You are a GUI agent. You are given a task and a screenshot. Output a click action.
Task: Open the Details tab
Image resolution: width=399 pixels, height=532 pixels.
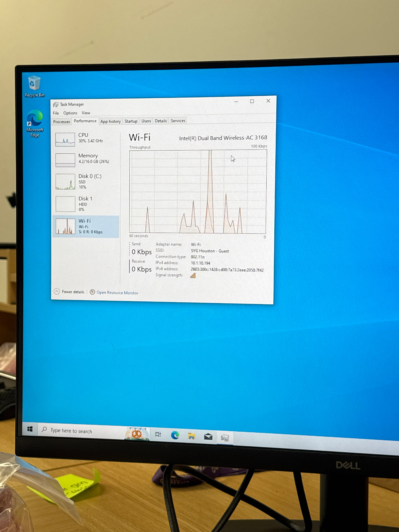[x=161, y=121]
